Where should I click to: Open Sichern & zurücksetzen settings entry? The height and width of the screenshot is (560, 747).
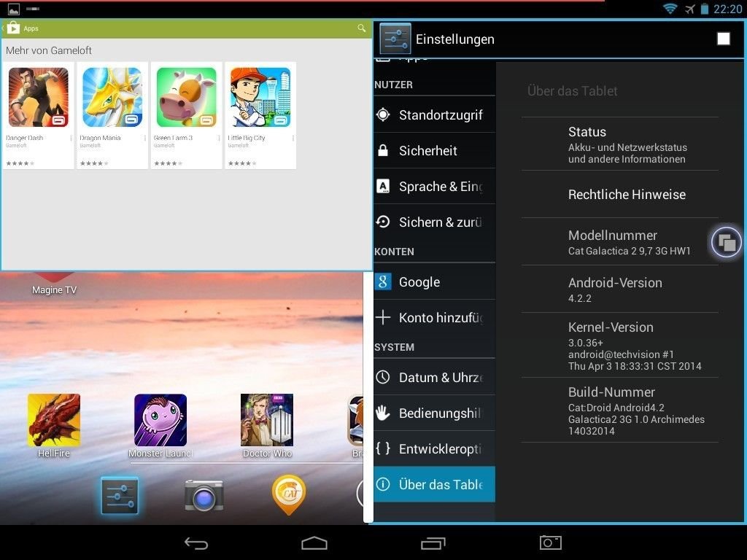(435, 222)
